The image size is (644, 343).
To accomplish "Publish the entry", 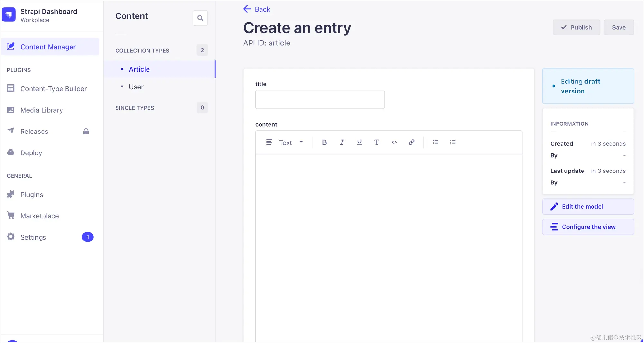I will 576,27.
